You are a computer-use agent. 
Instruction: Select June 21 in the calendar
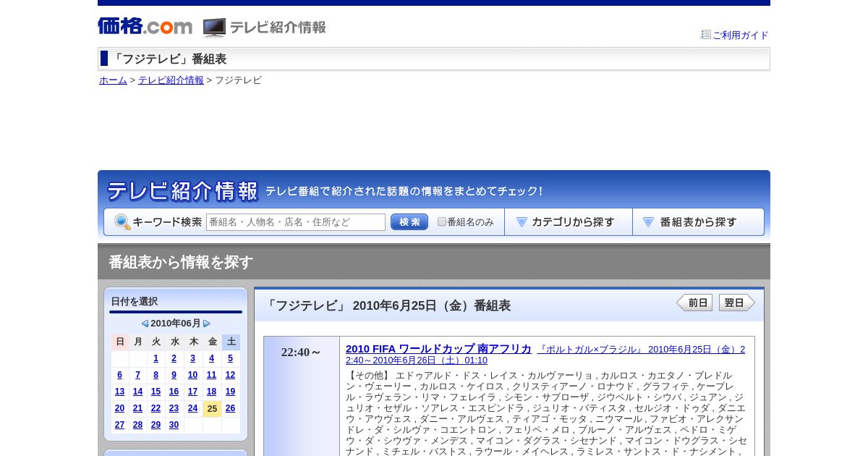click(137, 408)
